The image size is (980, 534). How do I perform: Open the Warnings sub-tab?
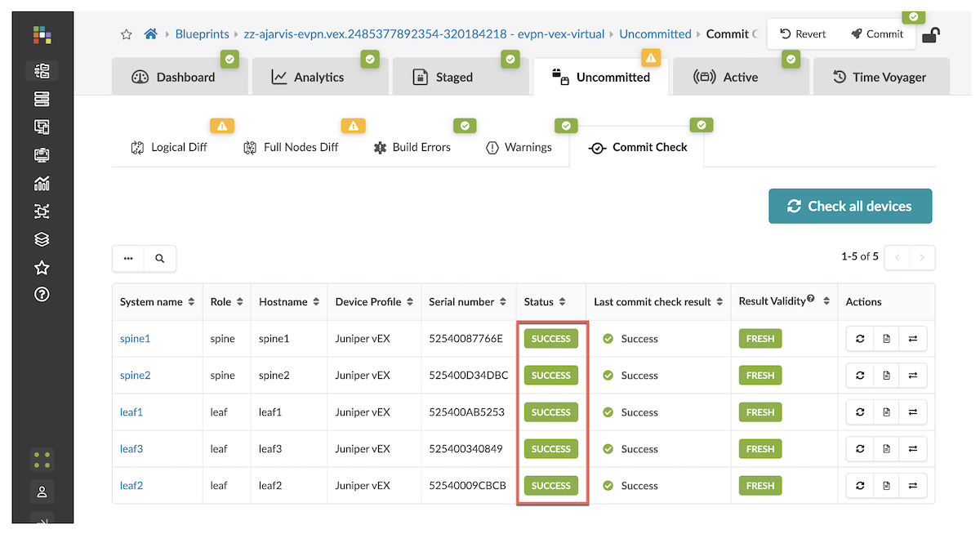[x=519, y=148]
